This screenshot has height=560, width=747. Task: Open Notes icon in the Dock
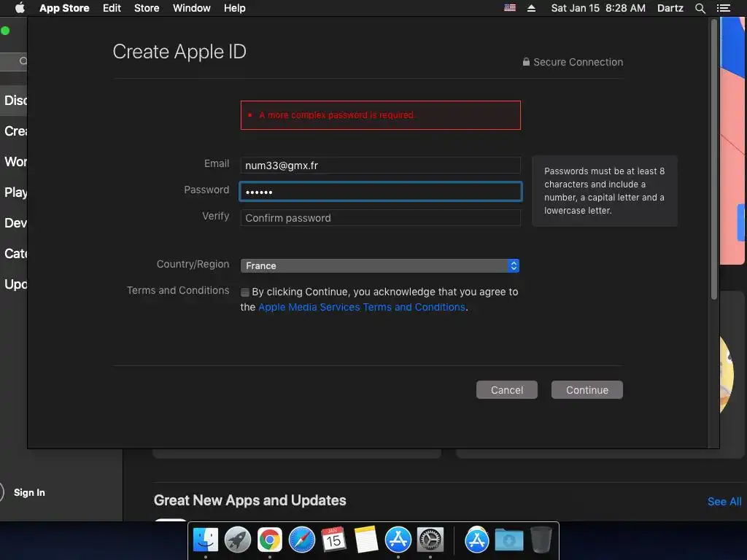coord(366,540)
